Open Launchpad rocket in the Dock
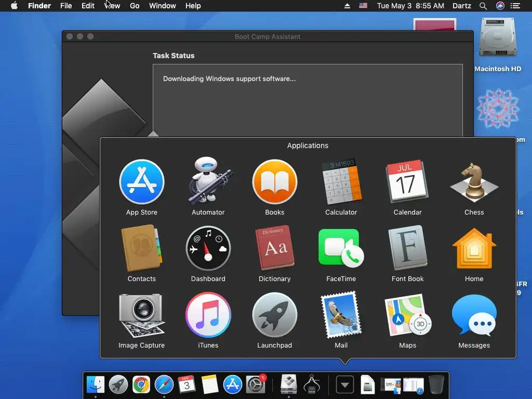The height and width of the screenshot is (399, 532). 118,384
